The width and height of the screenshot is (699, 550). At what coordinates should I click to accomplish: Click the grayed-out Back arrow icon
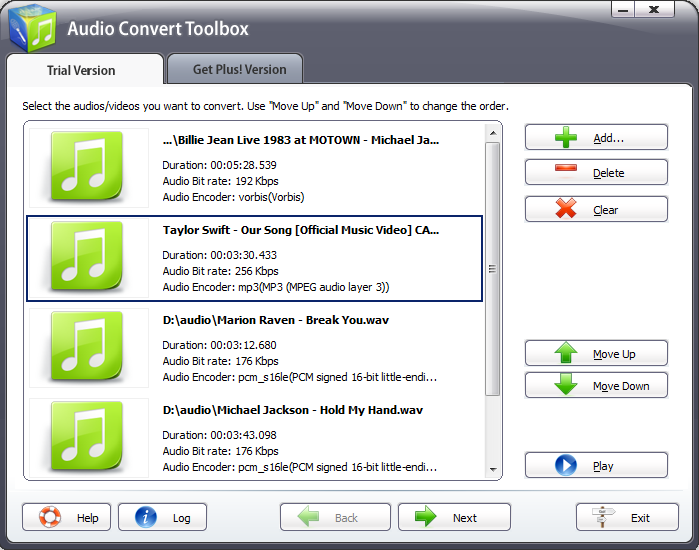click(308, 517)
